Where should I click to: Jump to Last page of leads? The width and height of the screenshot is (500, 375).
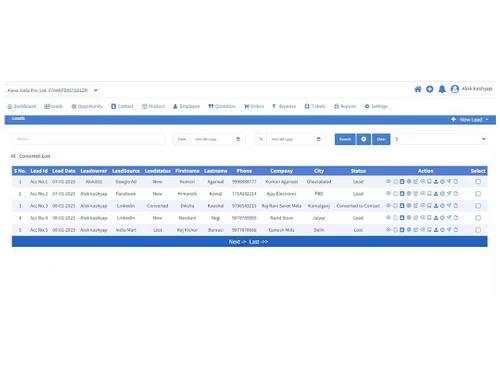[x=258, y=242]
